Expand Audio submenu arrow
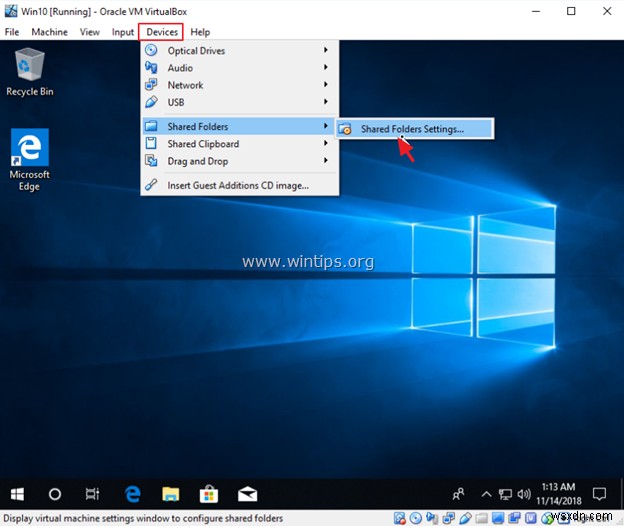The height and width of the screenshot is (526, 624). pos(326,67)
